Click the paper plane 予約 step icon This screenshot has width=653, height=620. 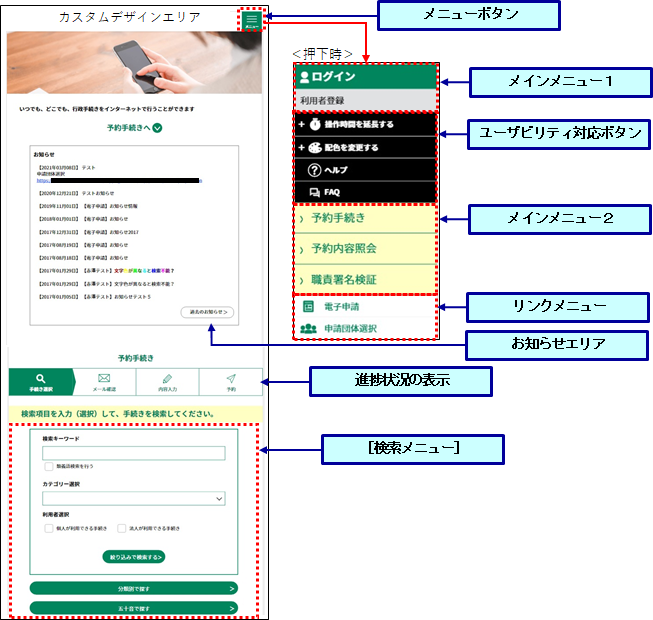point(230,378)
